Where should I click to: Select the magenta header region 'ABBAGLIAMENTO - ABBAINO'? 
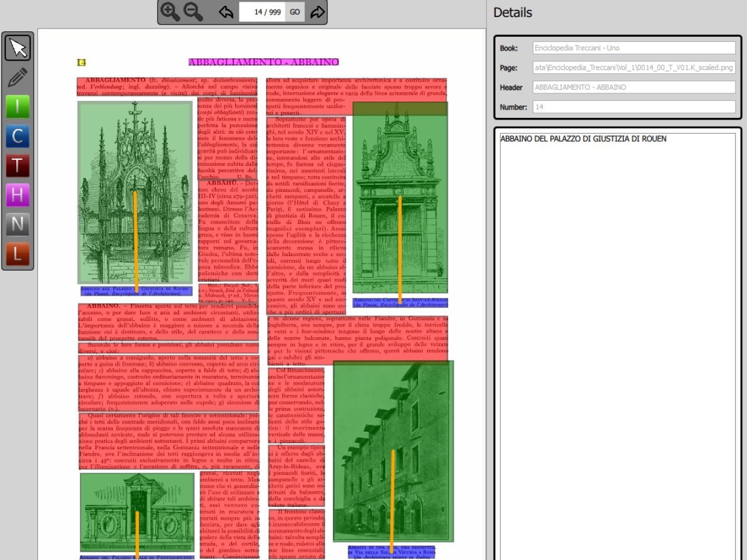tap(263, 62)
